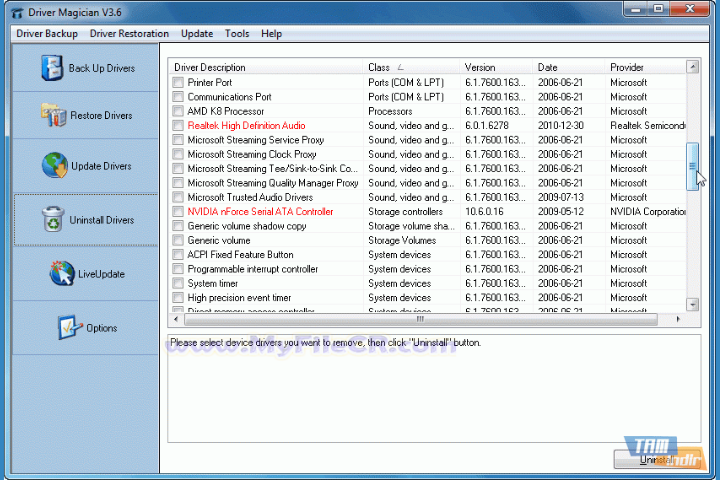Open the Driver Restoration menu
Viewport: 720px width, 480px height.
(x=129, y=34)
